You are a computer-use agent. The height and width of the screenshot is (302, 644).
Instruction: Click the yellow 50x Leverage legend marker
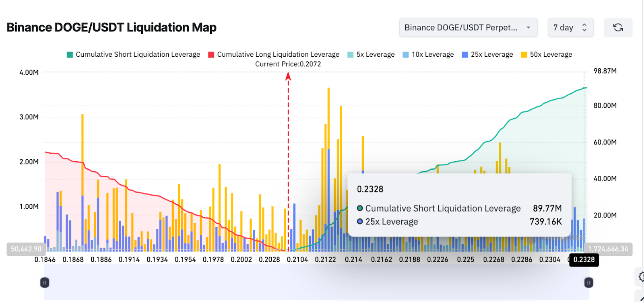pyautogui.click(x=524, y=55)
